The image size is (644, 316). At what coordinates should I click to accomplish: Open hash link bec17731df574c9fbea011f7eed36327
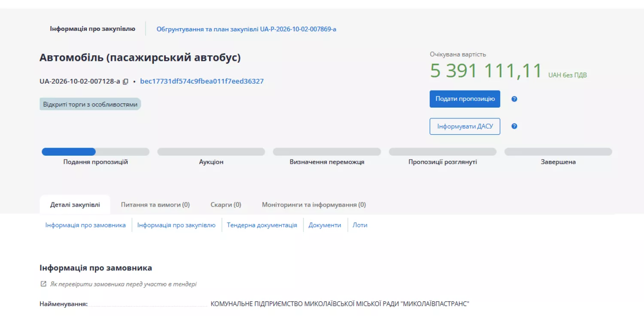202,81
